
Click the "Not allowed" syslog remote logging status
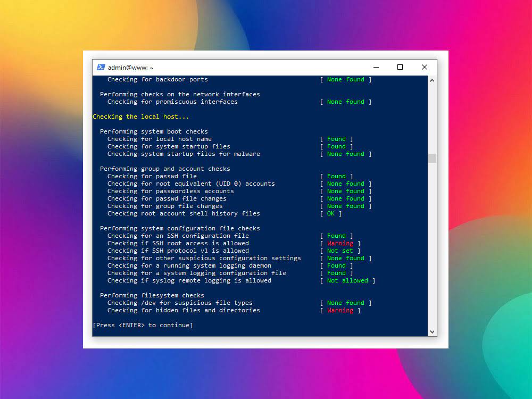click(347, 280)
